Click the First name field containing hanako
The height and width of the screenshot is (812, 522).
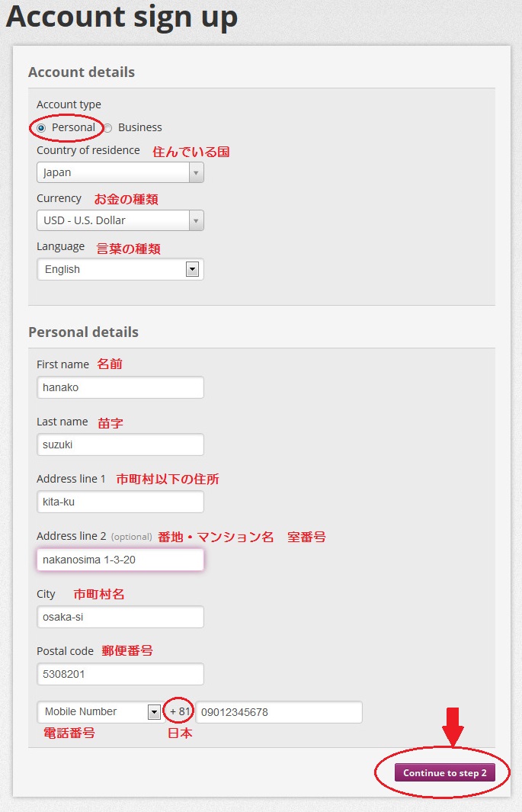click(120, 387)
